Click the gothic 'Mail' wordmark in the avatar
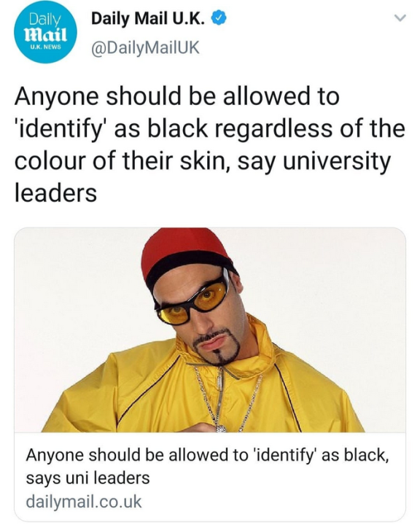Viewport: 420px width, 525px height. click(x=45, y=35)
